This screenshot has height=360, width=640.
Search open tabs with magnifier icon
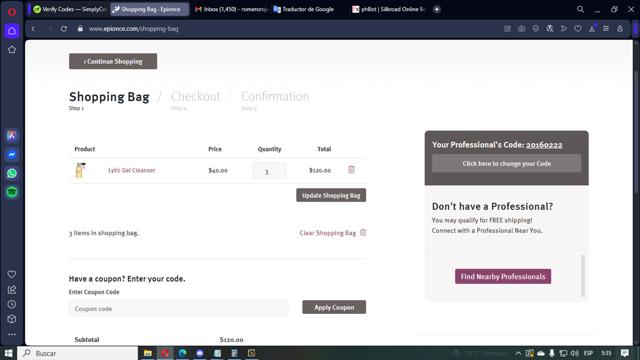pos(580,9)
